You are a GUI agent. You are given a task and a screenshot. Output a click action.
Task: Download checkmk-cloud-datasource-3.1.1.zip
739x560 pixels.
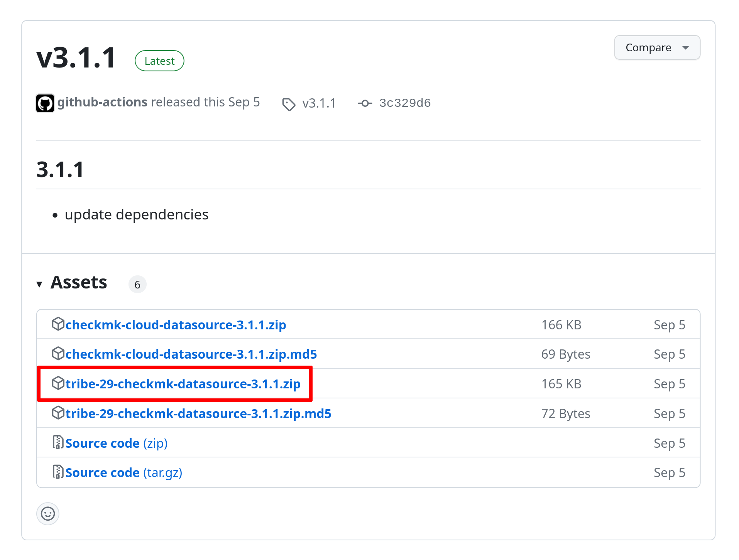coord(176,325)
